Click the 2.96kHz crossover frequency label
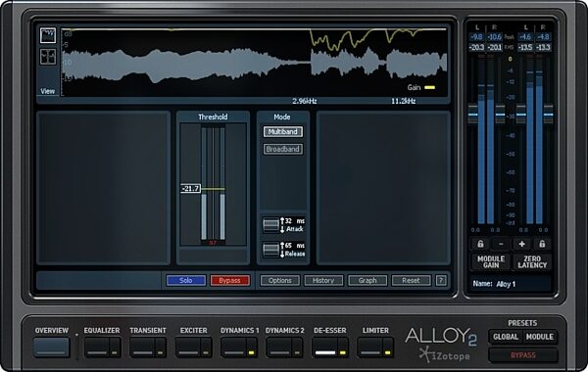The height and width of the screenshot is (372, 588). click(x=305, y=101)
